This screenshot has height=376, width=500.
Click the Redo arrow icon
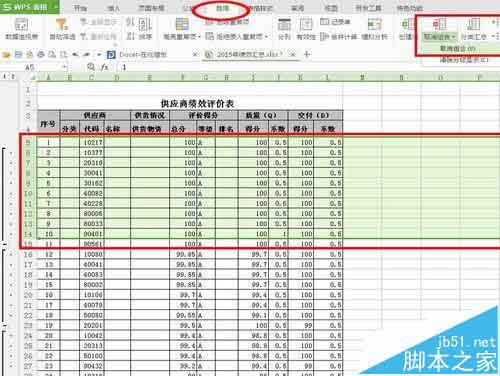tap(88, 54)
